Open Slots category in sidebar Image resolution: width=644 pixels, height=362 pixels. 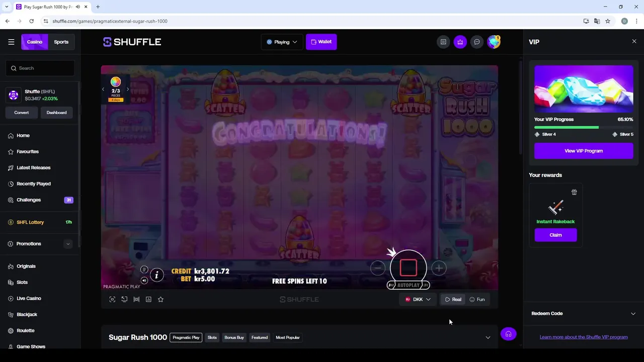click(22, 282)
